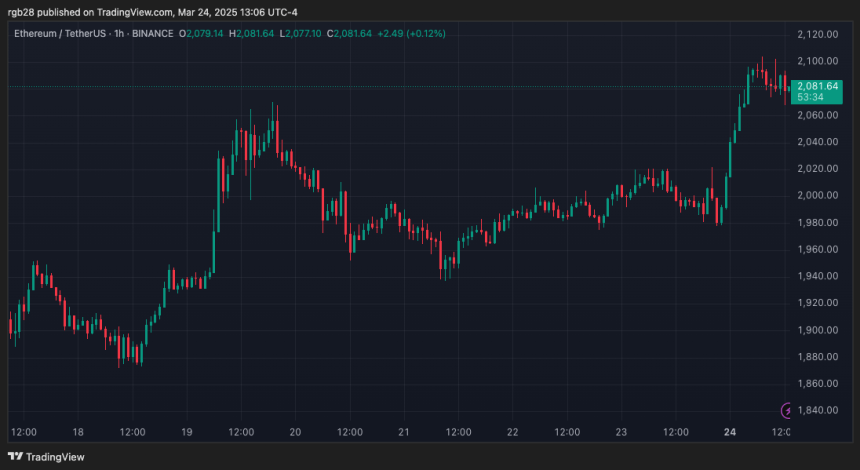Select date 21 on the time axis
860x470 pixels.
tap(403, 432)
